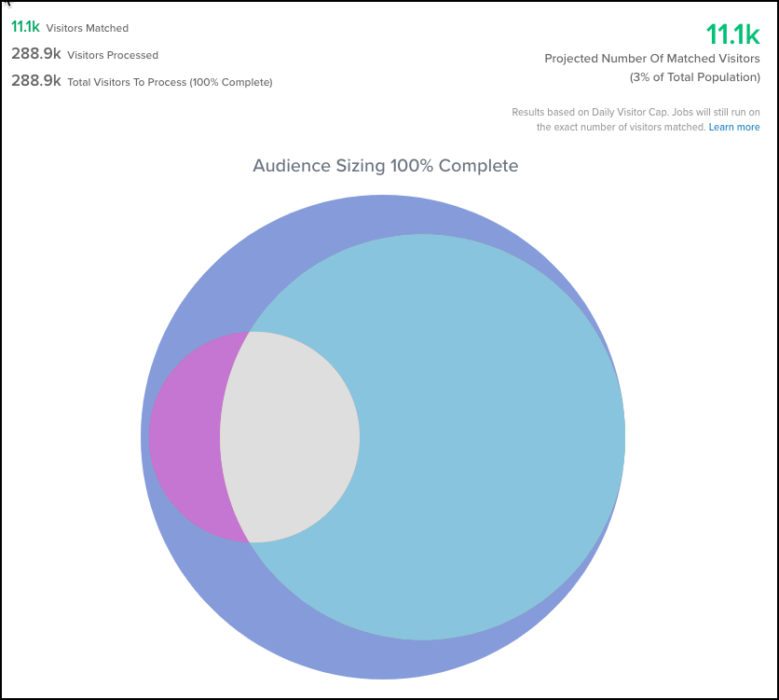Click the large light blue circle
This screenshot has height=700, width=779.
click(485, 436)
